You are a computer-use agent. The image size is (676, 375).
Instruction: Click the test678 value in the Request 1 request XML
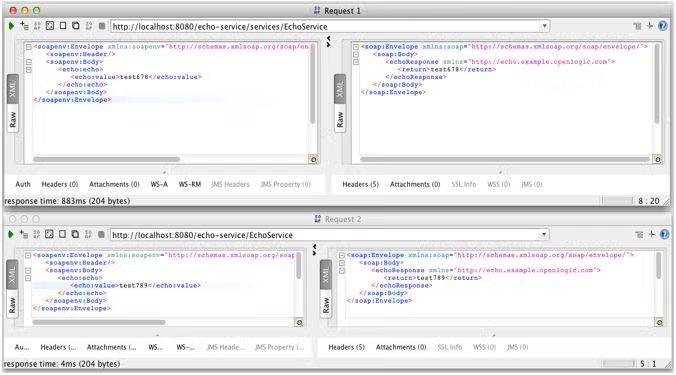pos(134,77)
